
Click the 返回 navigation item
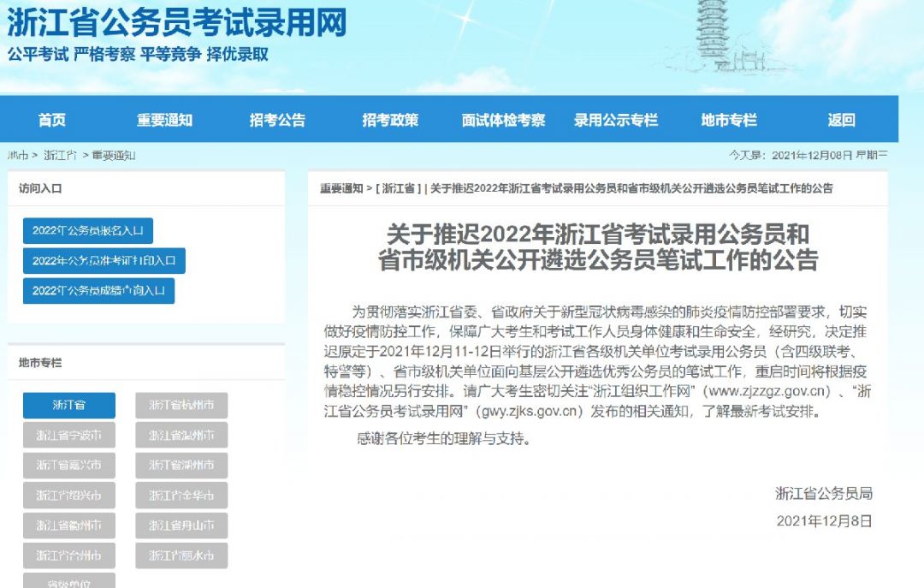pyautogui.click(x=841, y=121)
